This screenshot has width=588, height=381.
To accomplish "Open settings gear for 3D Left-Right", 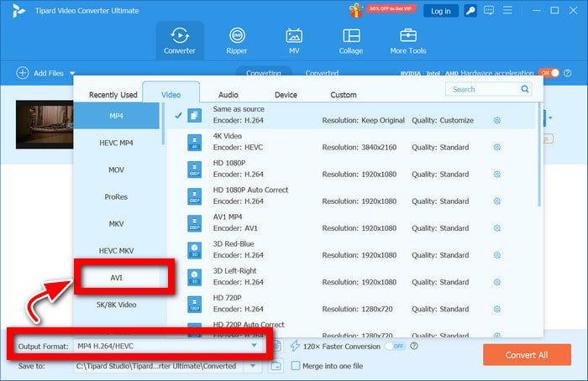I will pos(497,282).
